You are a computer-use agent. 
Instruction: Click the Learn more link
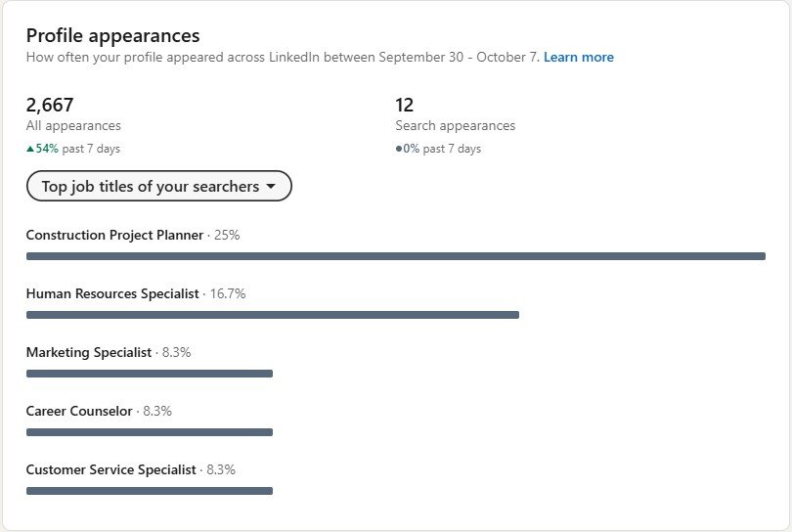(x=579, y=57)
